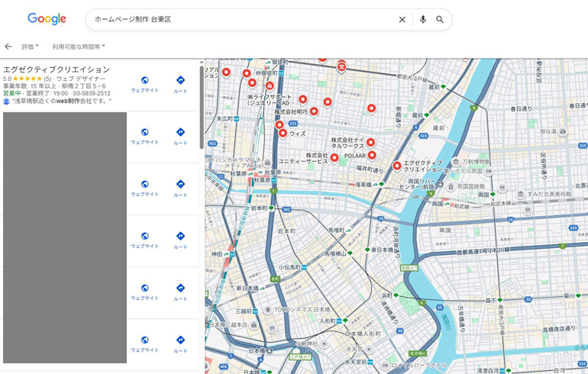This screenshot has width=588, height=374.
Task: Click the map pin labeled ウィズ
Action: click(283, 134)
